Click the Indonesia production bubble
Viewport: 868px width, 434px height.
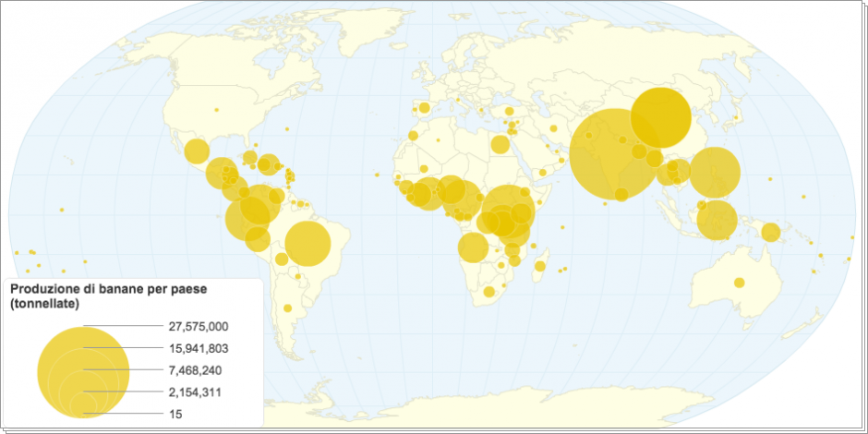pos(717,220)
